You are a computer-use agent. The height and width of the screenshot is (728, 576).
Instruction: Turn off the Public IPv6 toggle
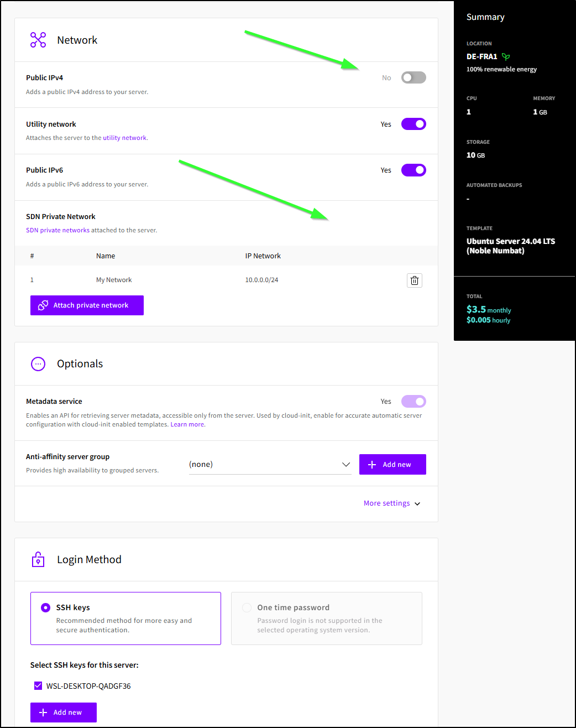(413, 170)
